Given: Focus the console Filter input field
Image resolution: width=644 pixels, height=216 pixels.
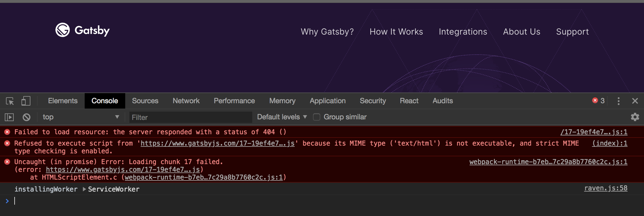Looking at the screenshot, I should (191, 117).
